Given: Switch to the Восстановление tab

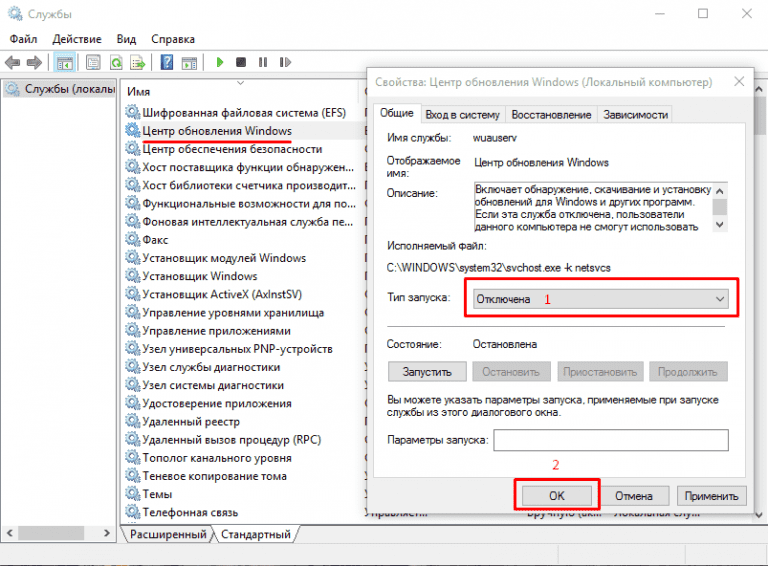Looking at the screenshot, I should point(552,115).
